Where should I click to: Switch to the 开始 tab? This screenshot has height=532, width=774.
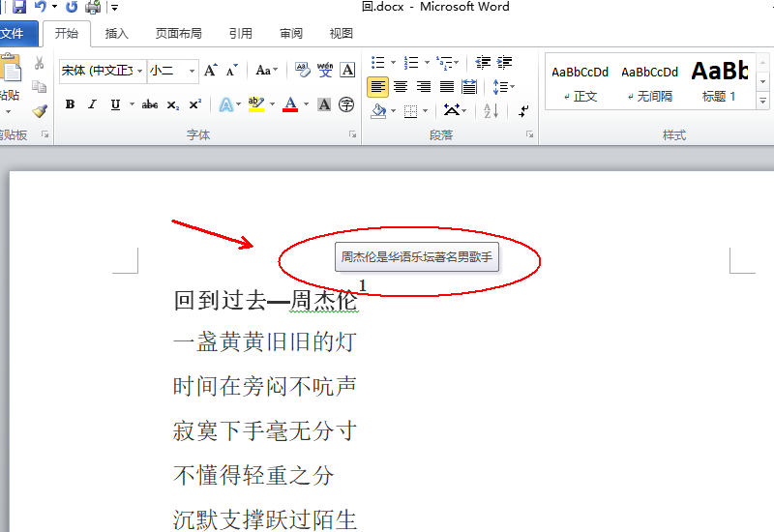pyautogui.click(x=67, y=34)
